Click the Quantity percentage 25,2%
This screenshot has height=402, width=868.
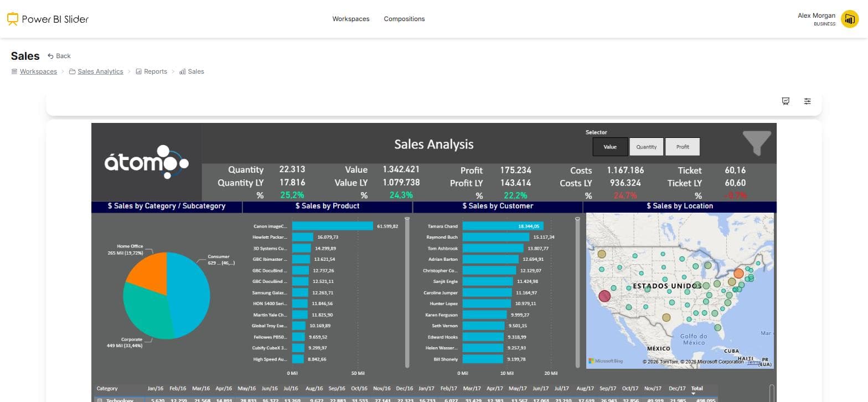(292, 195)
